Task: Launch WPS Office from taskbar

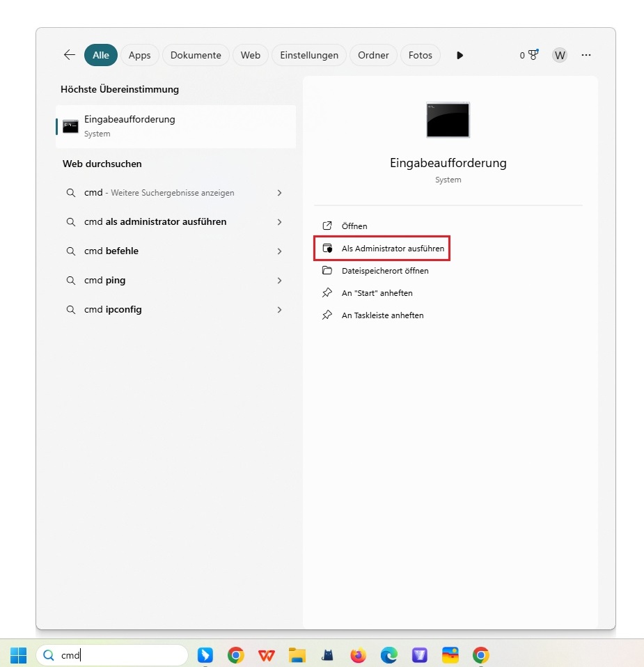Action: pos(266,655)
